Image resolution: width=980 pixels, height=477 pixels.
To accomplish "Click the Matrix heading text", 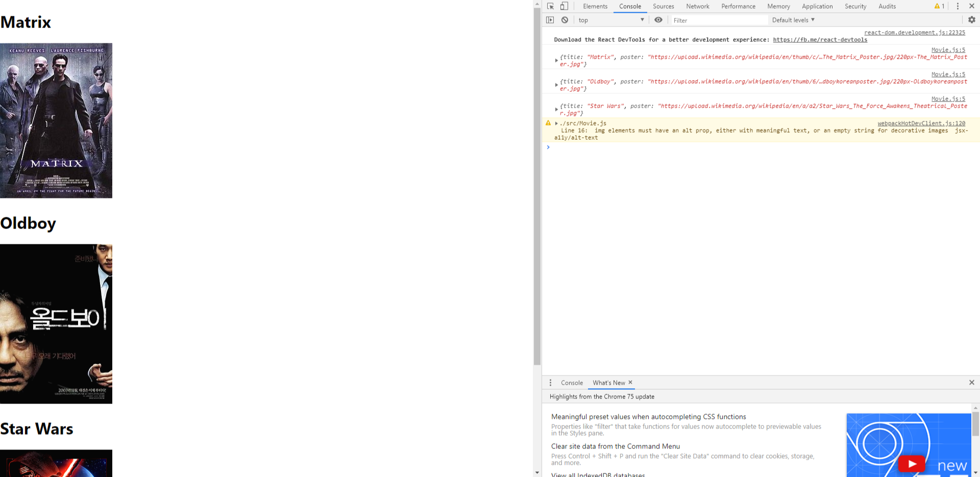I will click(x=26, y=22).
